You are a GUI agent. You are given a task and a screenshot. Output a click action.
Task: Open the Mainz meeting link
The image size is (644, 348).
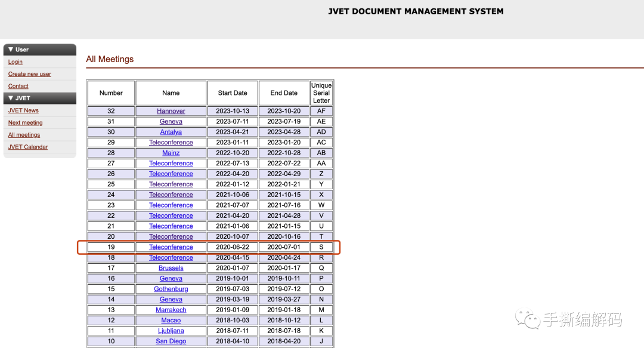click(171, 153)
